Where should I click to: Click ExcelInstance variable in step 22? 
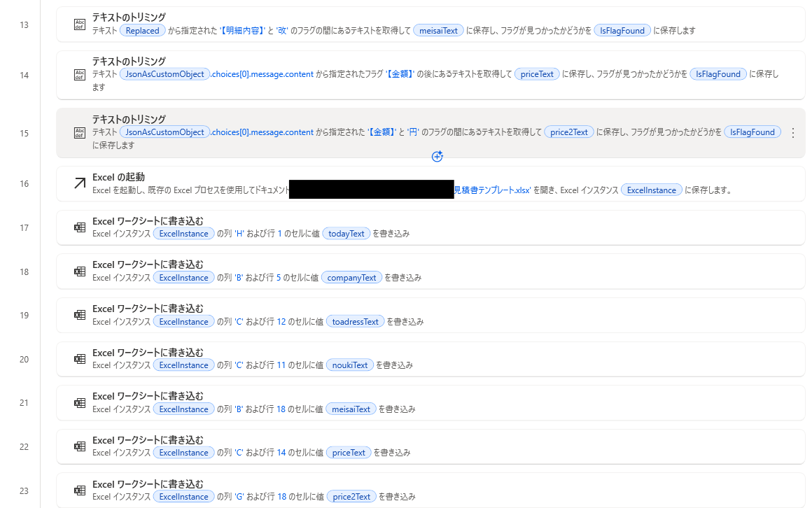coord(183,453)
